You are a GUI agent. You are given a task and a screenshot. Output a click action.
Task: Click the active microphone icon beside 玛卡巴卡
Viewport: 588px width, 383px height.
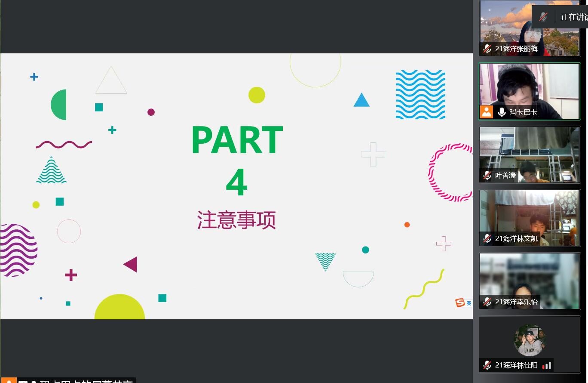[x=502, y=112]
